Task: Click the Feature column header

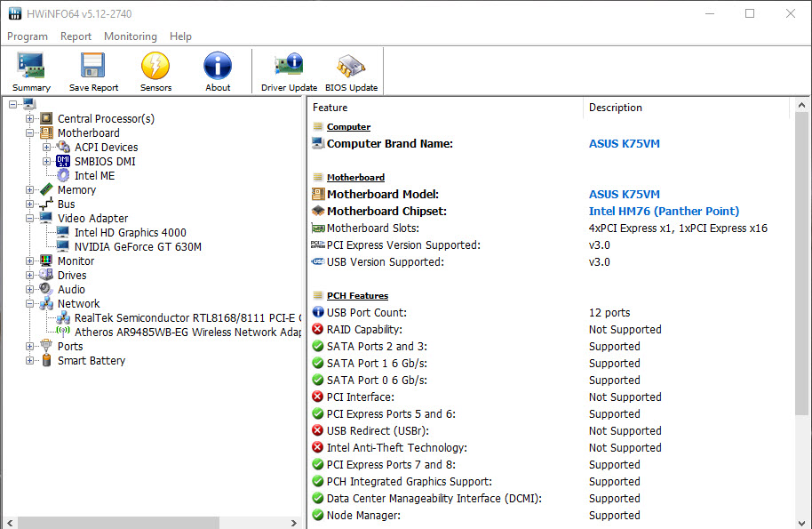Action: [x=445, y=108]
